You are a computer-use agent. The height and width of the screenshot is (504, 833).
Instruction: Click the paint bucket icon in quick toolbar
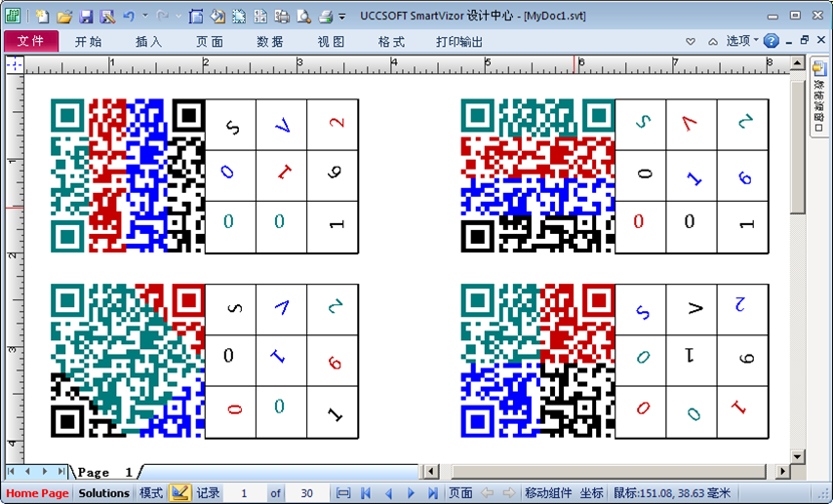[x=218, y=17]
